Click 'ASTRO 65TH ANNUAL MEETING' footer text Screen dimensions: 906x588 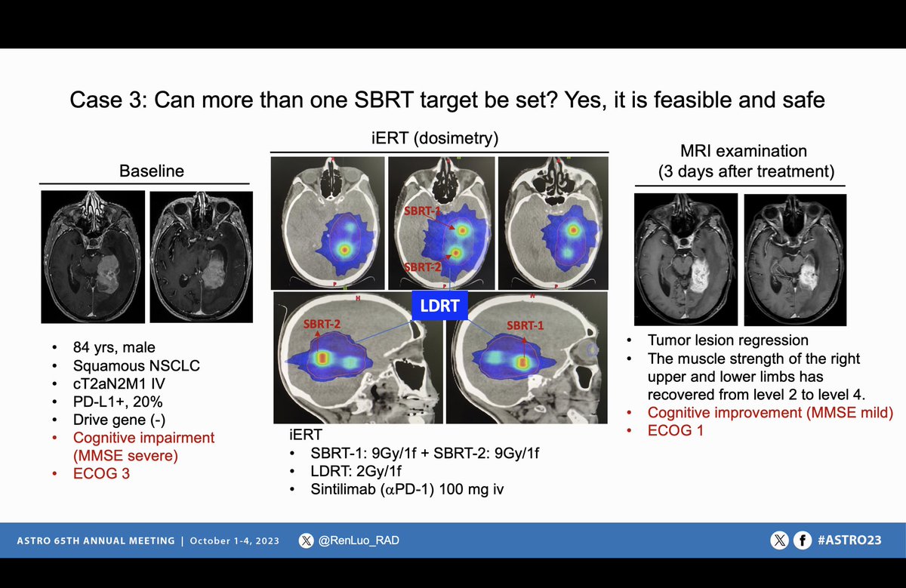pyautogui.click(x=95, y=541)
